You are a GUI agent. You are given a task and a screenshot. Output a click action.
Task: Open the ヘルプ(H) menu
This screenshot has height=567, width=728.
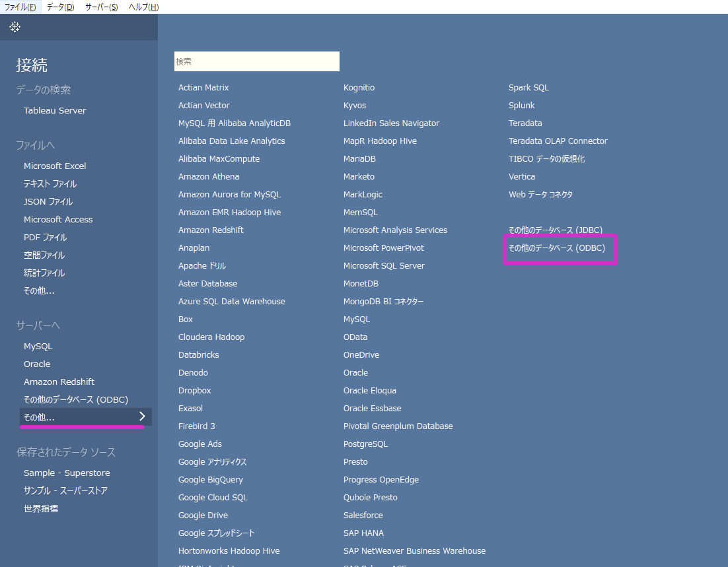coord(143,7)
